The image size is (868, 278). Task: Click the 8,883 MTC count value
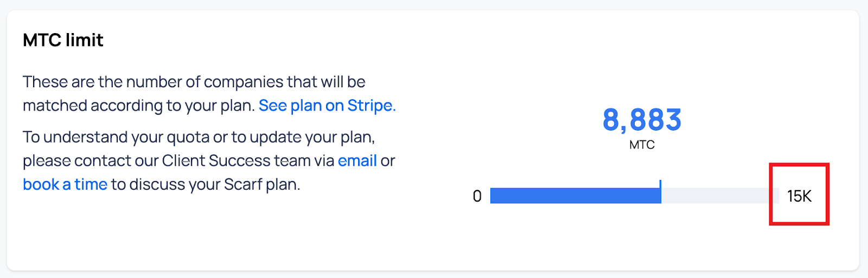coord(642,120)
